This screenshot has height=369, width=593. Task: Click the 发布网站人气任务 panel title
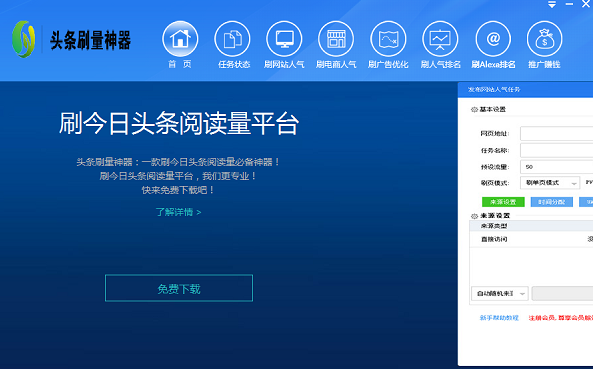[494, 90]
